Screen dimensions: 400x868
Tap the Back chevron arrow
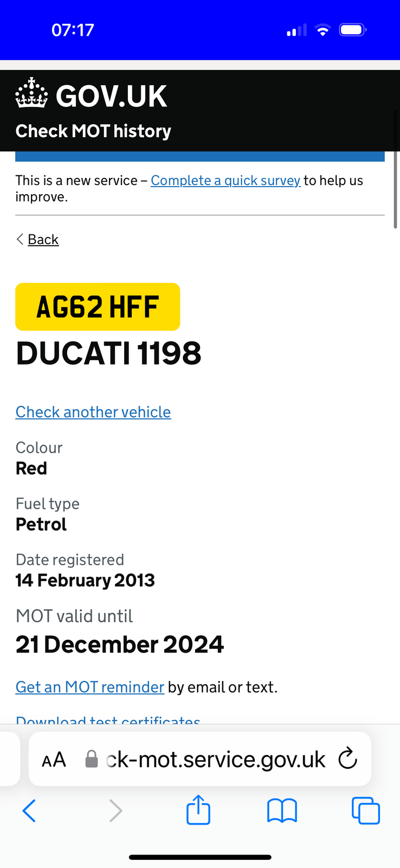20,239
